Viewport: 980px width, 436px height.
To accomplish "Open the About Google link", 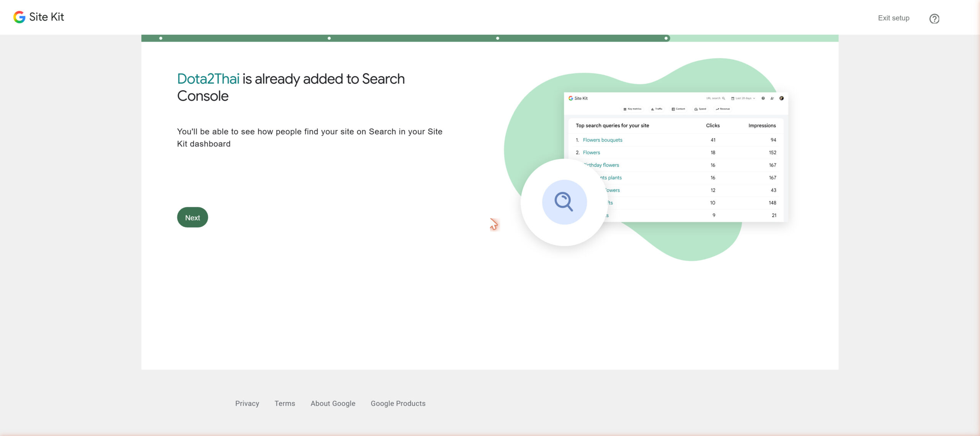I will pyautogui.click(x=333, y=403).
